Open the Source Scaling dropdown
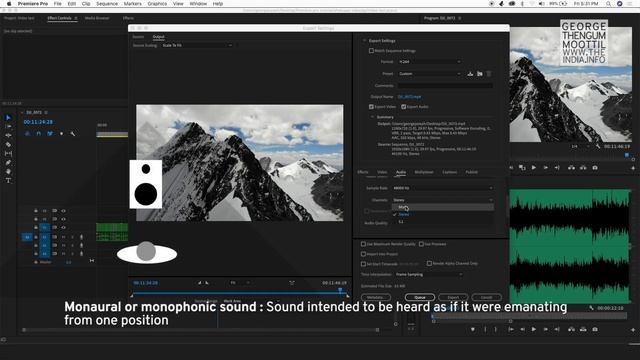 click(x=197, y=45)
